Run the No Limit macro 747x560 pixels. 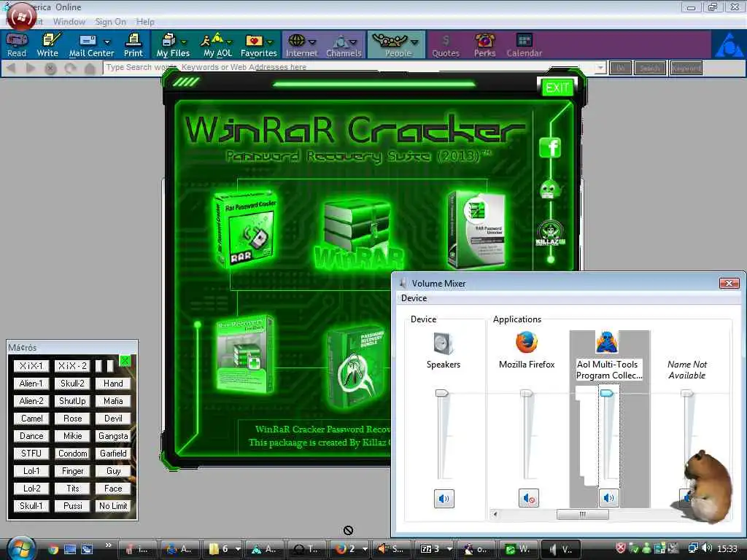tap(113, 506)
